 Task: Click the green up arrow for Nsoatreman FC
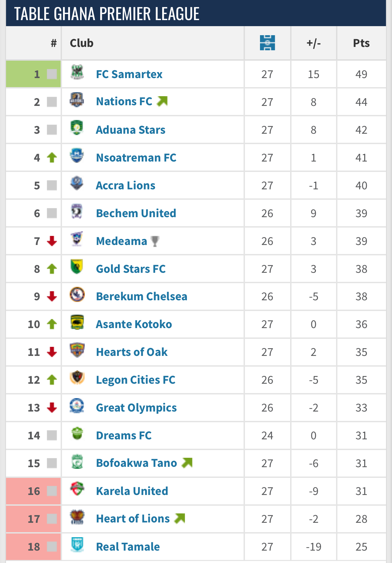(x=52, y=158)
